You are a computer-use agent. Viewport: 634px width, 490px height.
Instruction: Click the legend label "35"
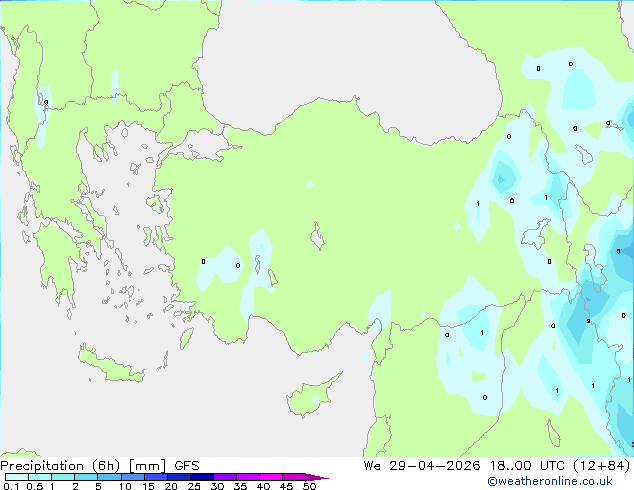point(240,486)
